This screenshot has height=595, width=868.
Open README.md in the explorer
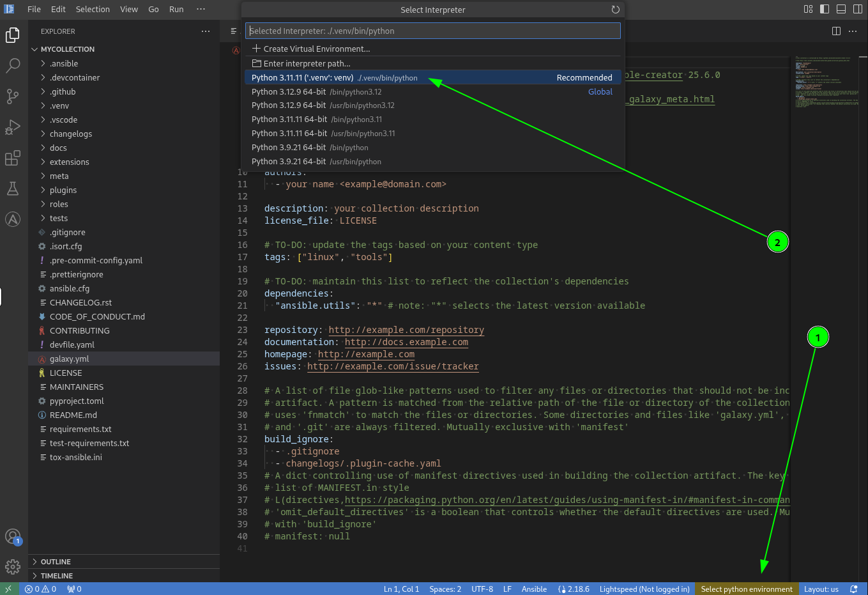point(124,415)
